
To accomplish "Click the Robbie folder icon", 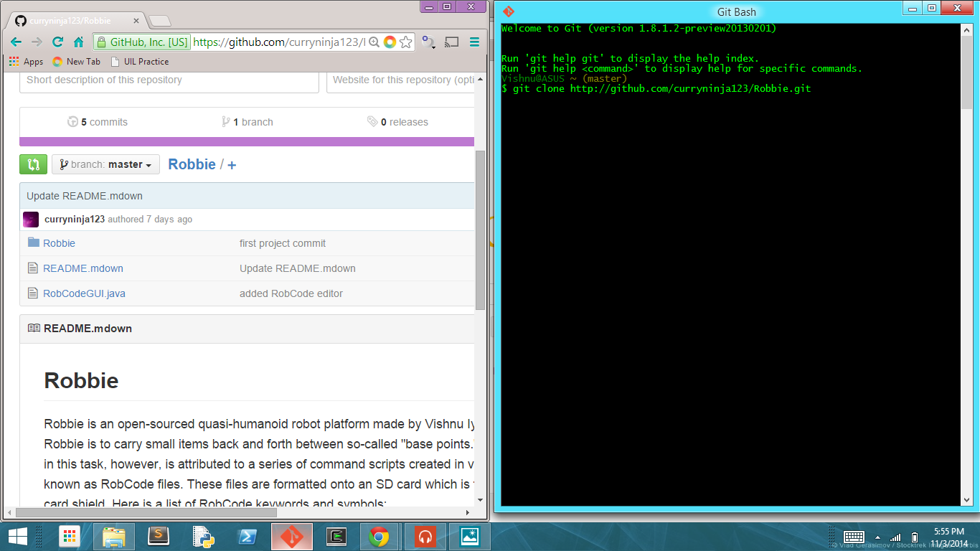I will [33, 242].
